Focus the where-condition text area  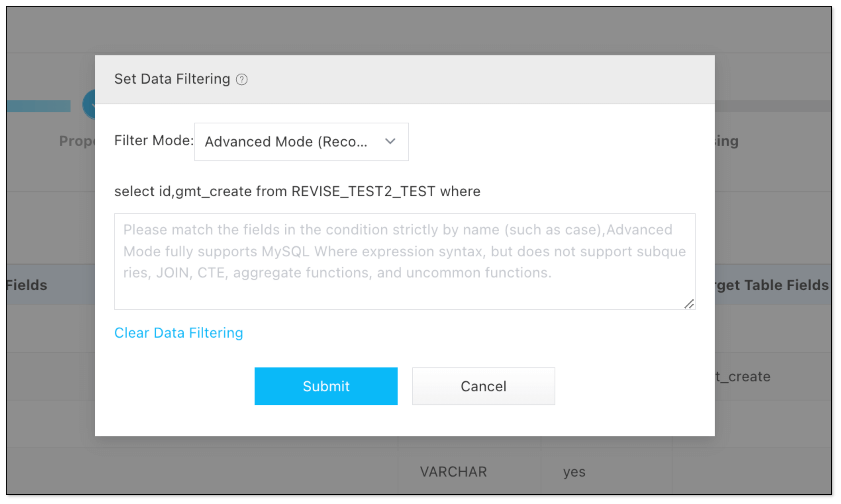(405, 261)
